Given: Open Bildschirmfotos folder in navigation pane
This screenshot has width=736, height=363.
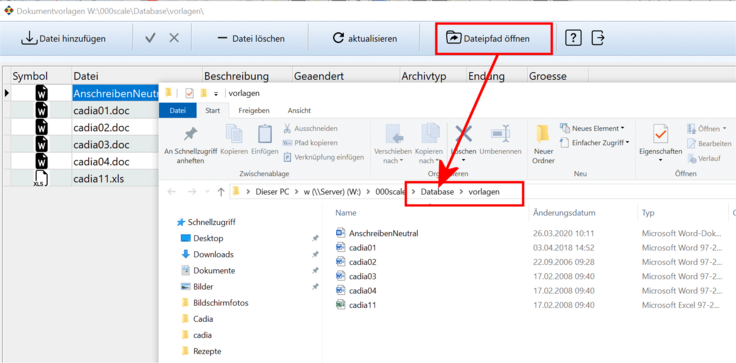Looking at the screenshot, I should [x=215, y=303].
